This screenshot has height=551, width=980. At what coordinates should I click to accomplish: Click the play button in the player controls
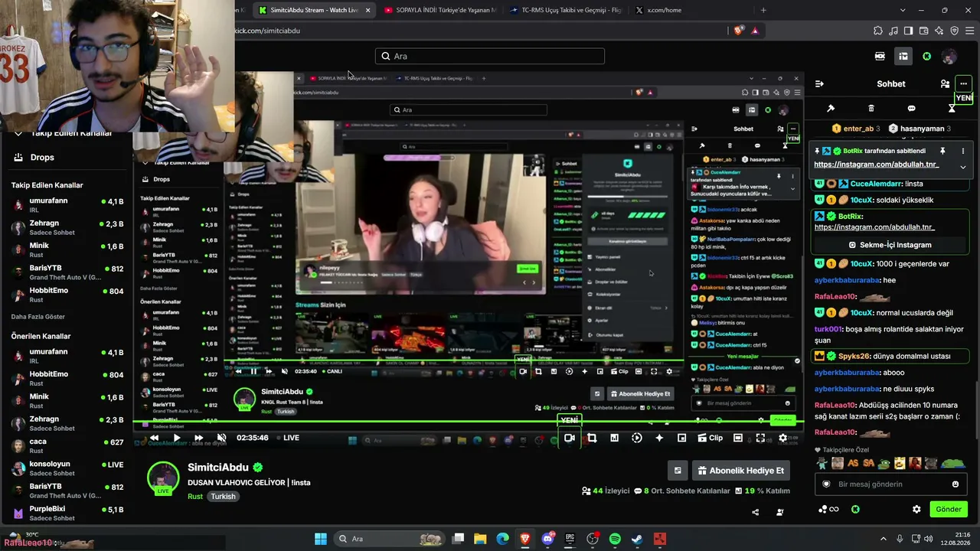tap(176, 438)
